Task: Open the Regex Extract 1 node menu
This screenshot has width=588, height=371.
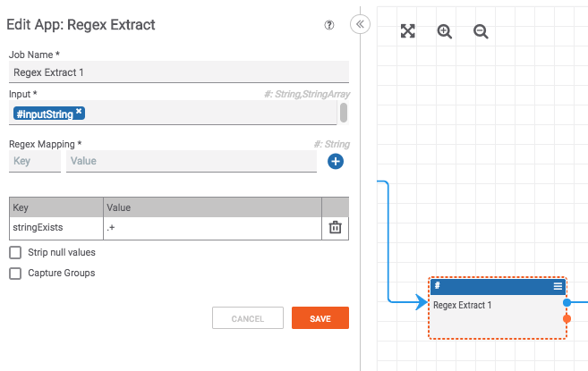Action: (558, 286)
